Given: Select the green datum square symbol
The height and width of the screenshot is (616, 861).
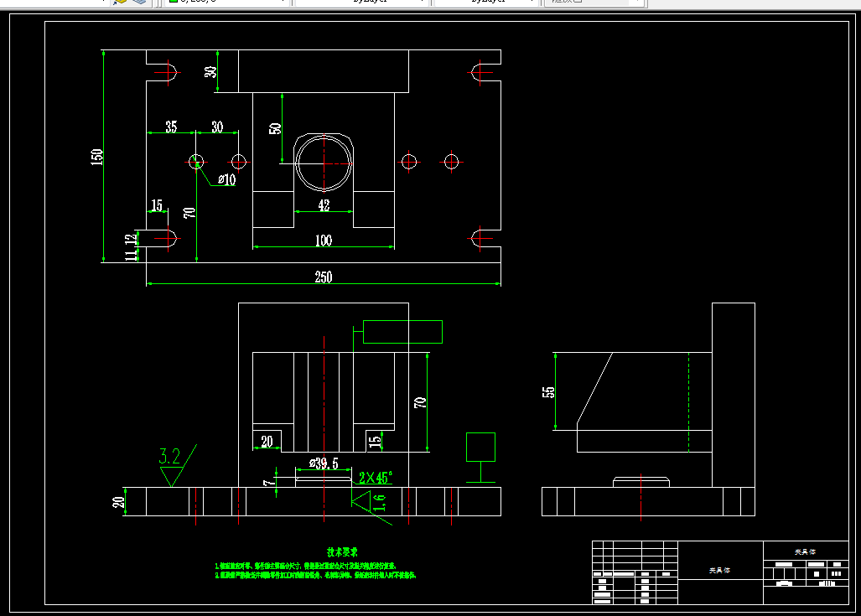Looking at the screenshot, I should click(x=480, y=447).
